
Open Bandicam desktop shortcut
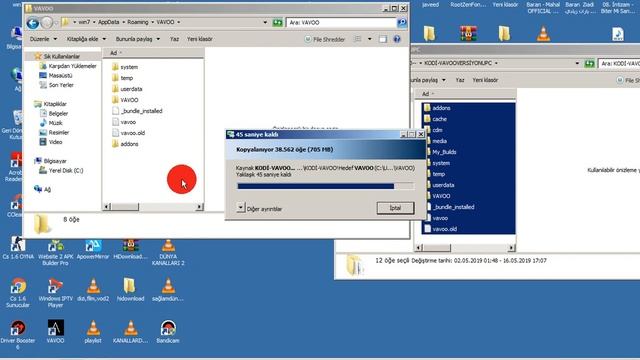(168, 331)
